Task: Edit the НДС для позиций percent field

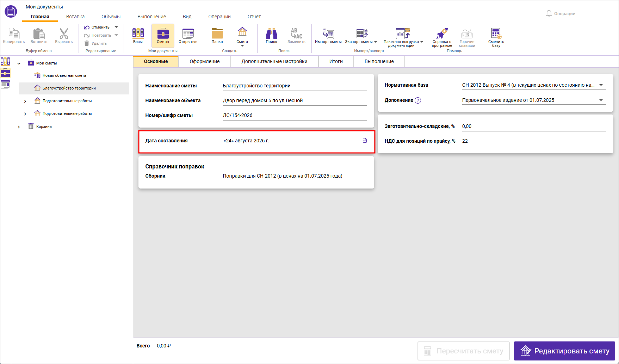Action: click(x=534, y=141)
